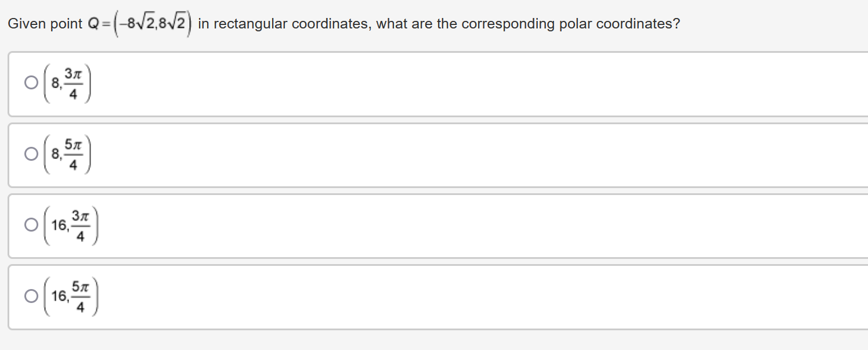
Task: Click the answer row containing (8, 3π/4)
Action: click(x=348, y=84)
